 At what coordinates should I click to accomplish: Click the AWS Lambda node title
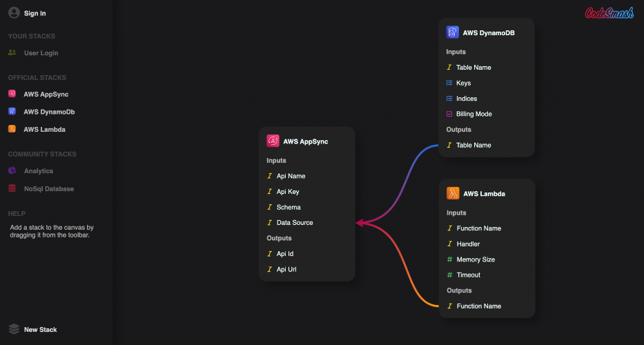(485, 194)
